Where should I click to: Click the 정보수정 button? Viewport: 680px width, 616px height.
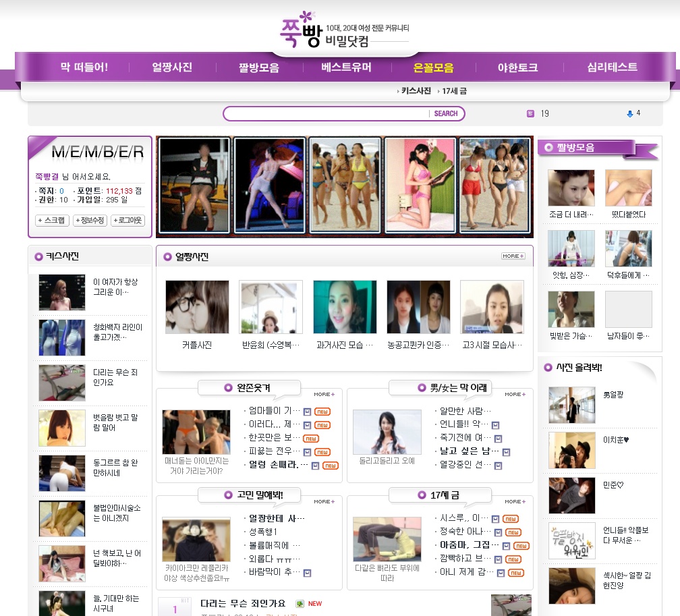[90, 221]
